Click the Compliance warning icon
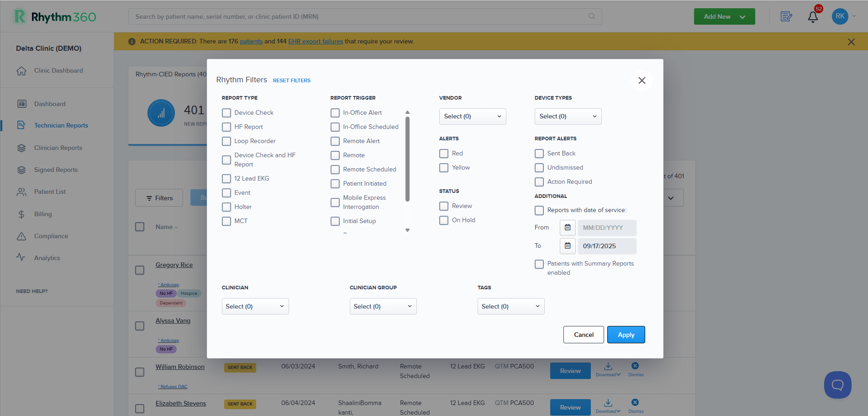The width and height of the screenshot is (868, 416). click(21, 236)
